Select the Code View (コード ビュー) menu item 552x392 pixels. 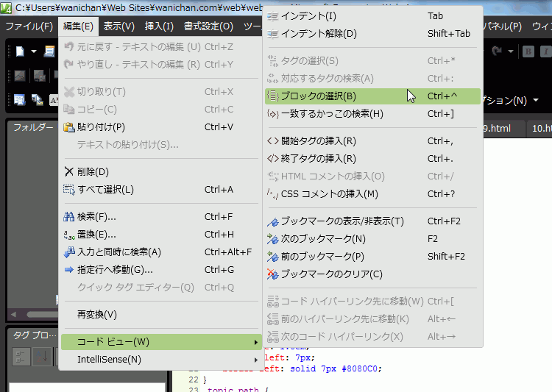click(161, 342)
